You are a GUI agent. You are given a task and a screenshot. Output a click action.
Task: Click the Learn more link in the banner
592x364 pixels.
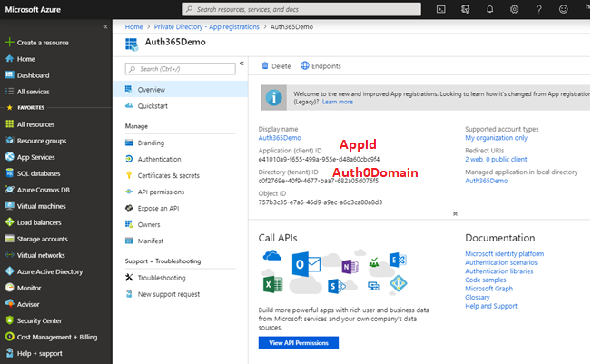click(338, 102)
